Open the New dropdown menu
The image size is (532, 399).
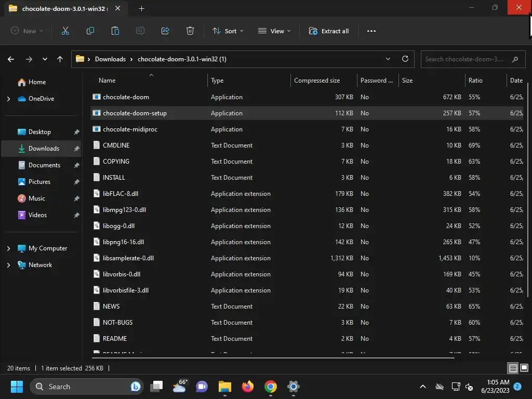click(26, 31)
